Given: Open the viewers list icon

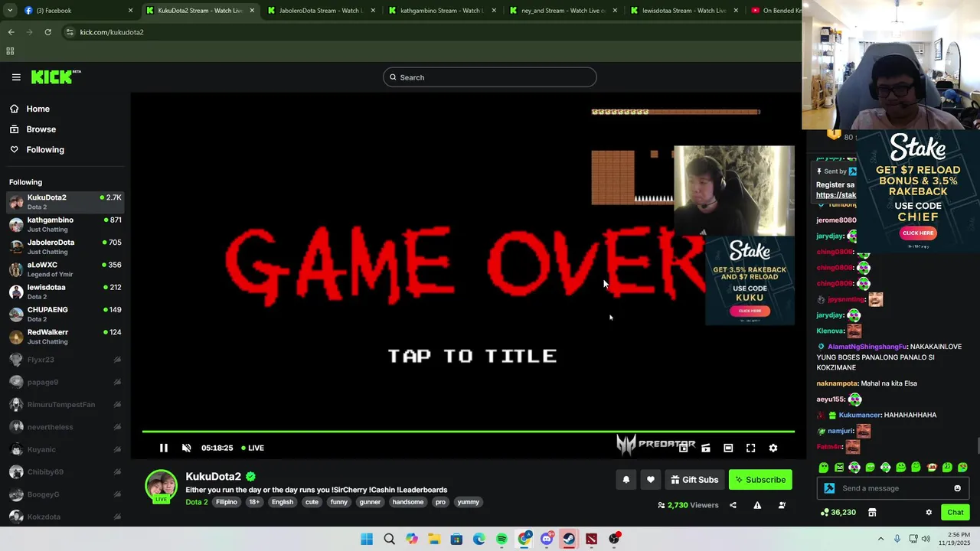Looking at the screenshot, I should click(x=782, y=505).
